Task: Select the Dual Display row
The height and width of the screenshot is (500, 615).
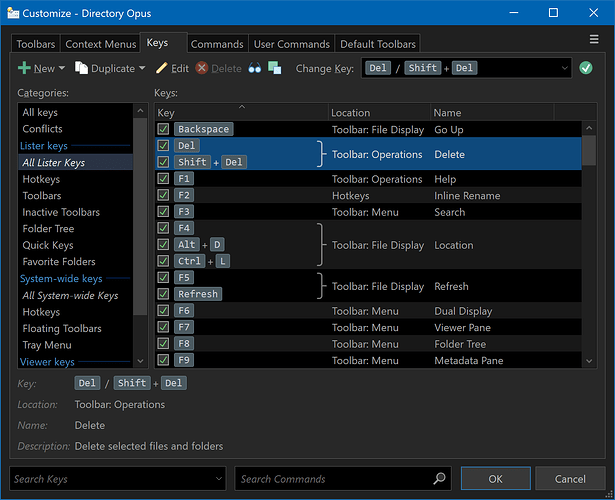Action: (368, 311)
